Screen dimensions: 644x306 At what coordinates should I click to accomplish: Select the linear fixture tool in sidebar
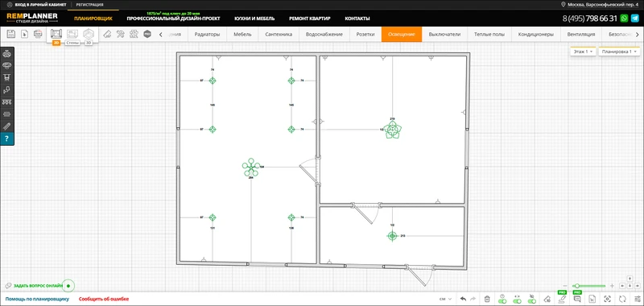7,114
